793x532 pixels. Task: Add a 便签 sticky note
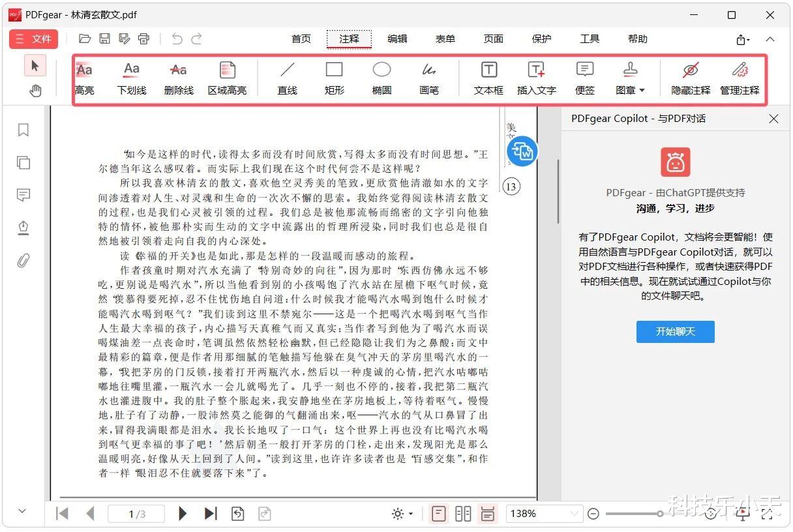tap(585, 78)
